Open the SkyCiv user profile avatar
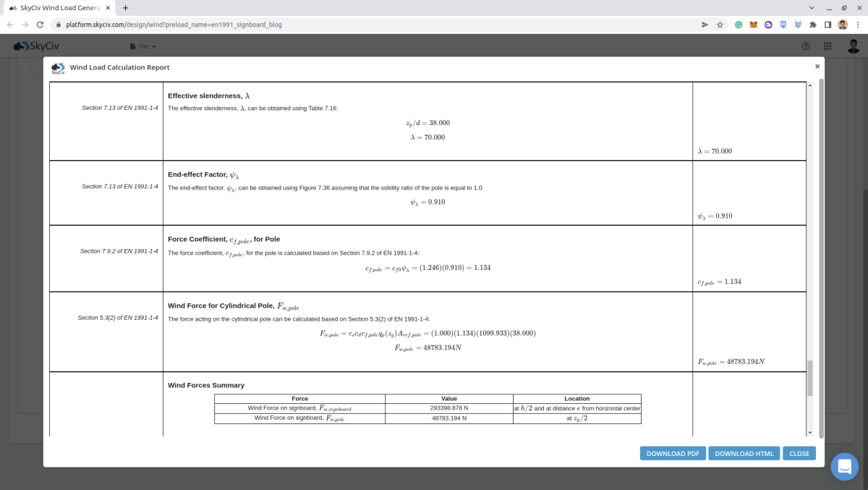 pyautogui.click(x=854, y=46)
